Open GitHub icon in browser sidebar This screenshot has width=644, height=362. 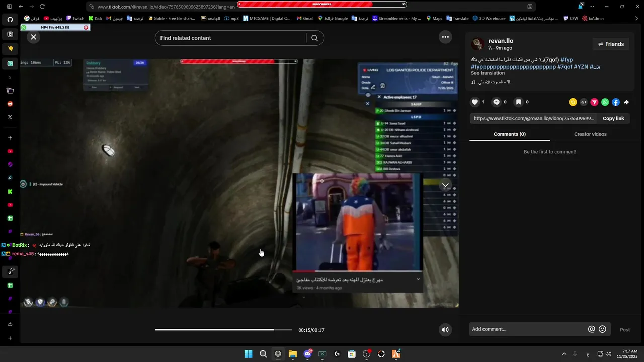click(10, 20)
